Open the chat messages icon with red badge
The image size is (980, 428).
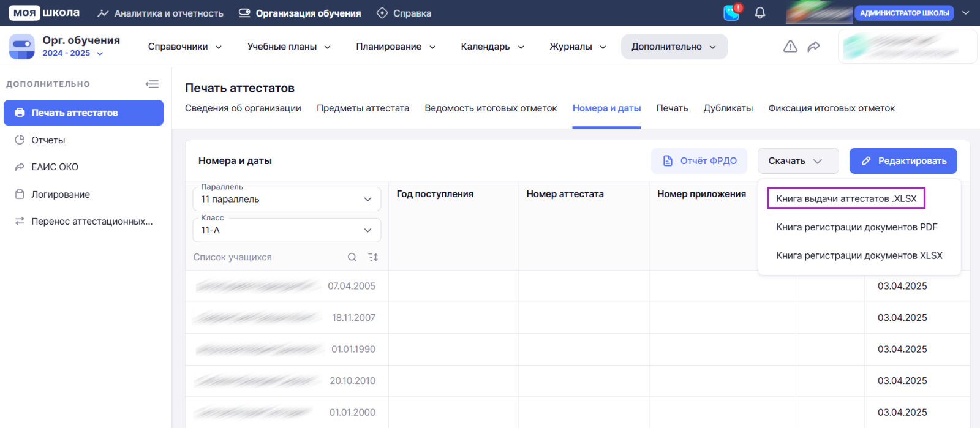(x=732, y=13)
